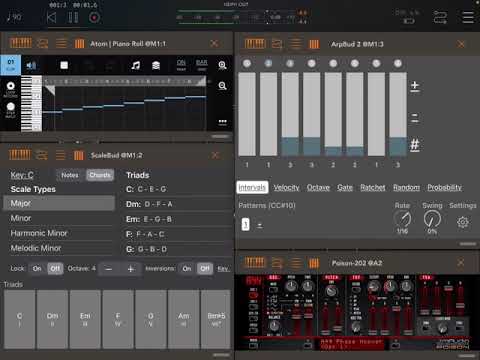This screenshot has height=360, width=480.
Task: Turn Lock Off in ScaleBud
Action: 55,268
